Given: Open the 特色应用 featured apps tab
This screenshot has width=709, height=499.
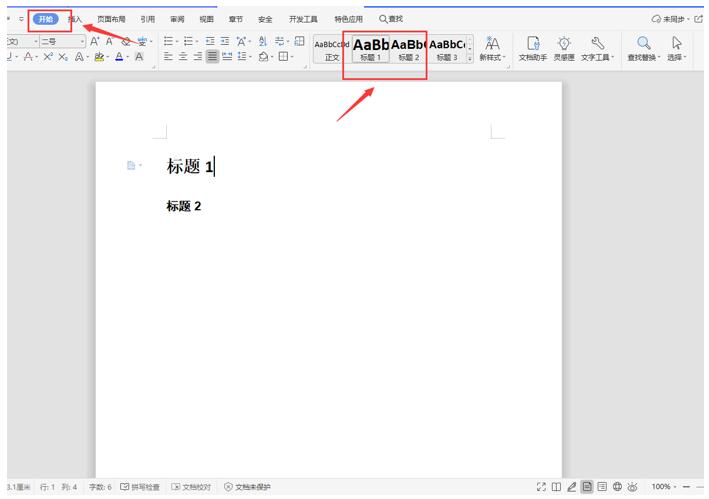Looking at the screenshot, I should (x=348, y=19).
